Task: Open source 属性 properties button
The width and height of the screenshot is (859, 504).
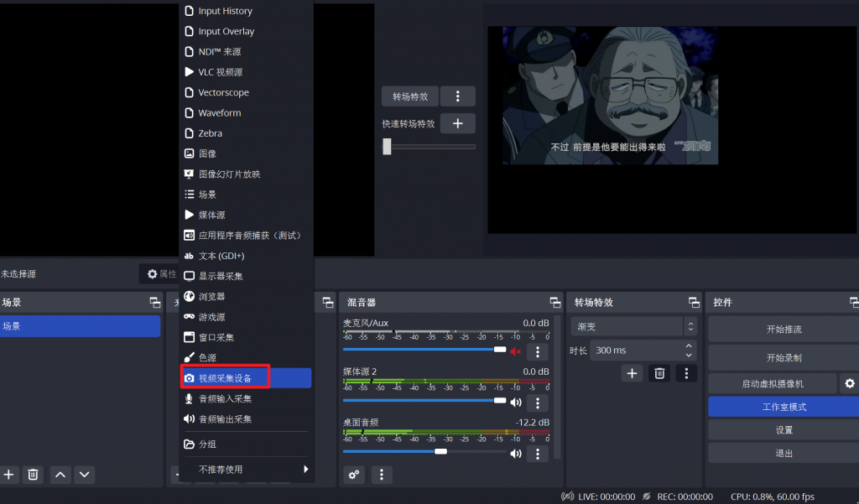Action: tap(160, 274)
